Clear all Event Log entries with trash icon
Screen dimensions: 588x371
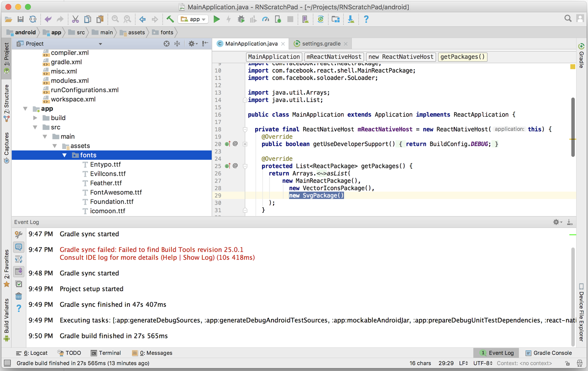19,295
